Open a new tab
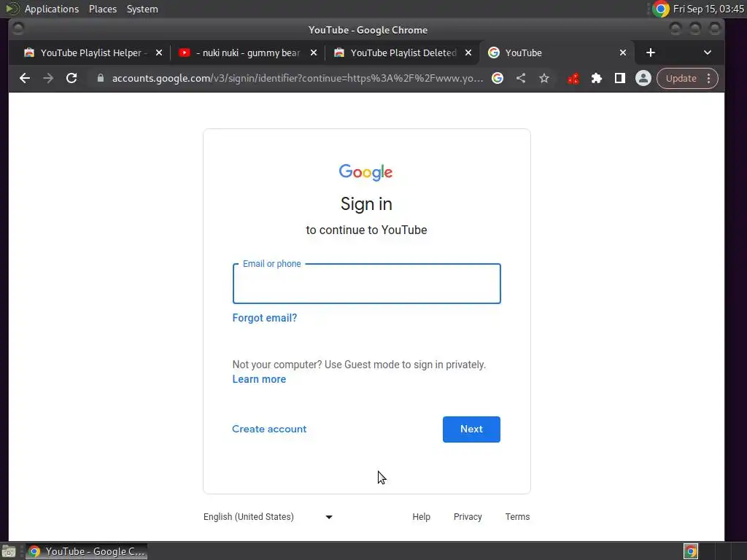Image resolution: width=747 pixels, height=560 pixels. point(651,52)
